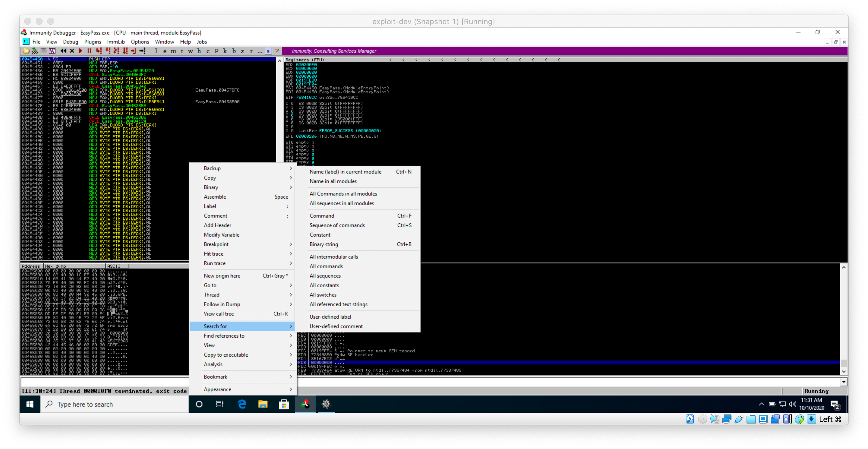This screenshot has width=868, height=449.
Task: Click the Step over icon
Action: tap(108, 51)
